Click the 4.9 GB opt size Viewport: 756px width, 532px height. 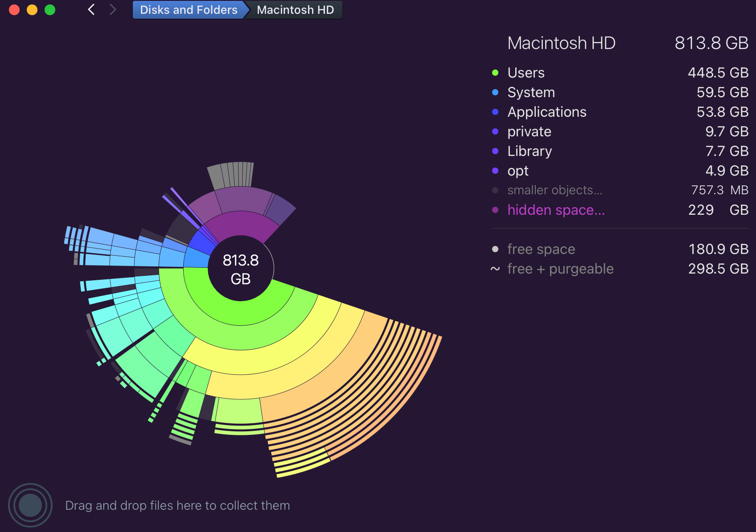727,171
